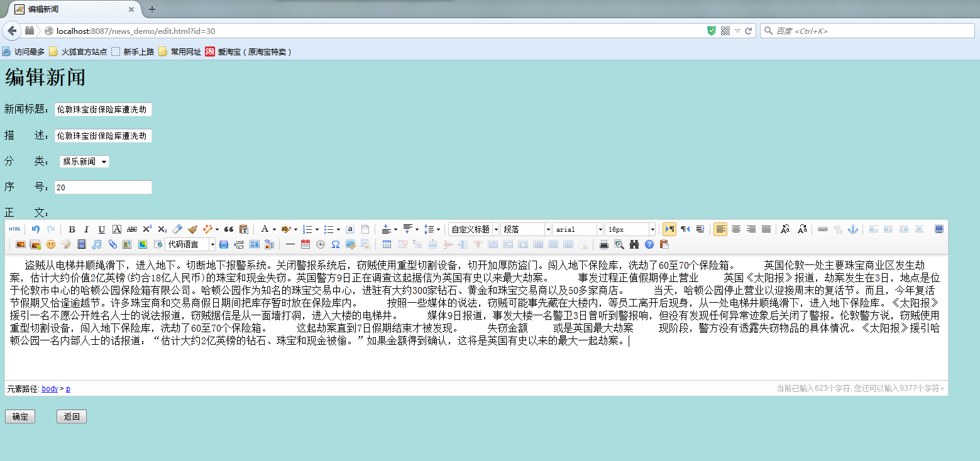Toggle strikethrough ABC formatting
The width and height of the screenshot is (980, 461).
tap(132, 229)
